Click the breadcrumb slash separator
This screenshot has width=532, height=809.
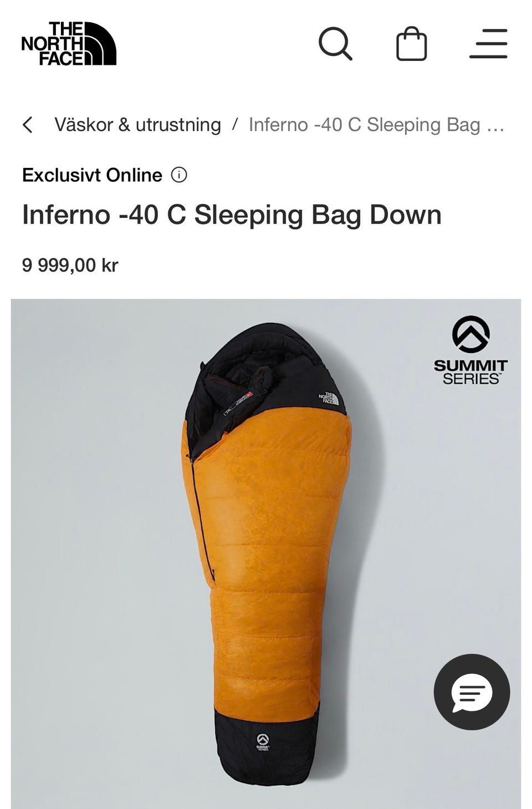(235, 125)
